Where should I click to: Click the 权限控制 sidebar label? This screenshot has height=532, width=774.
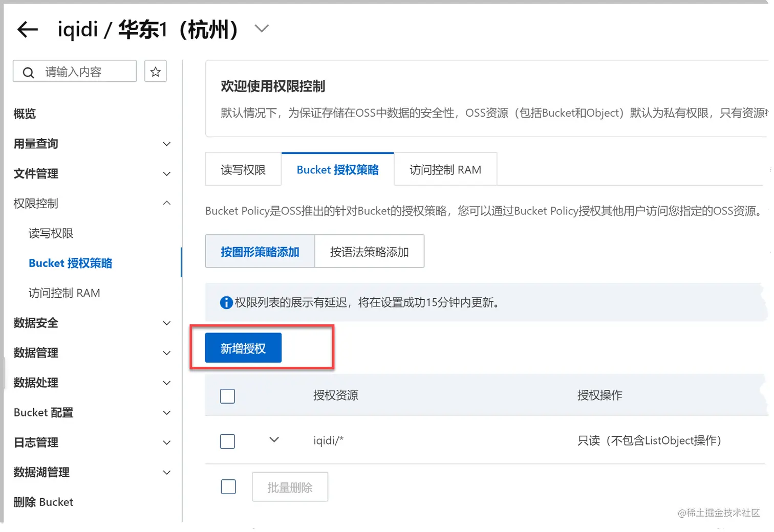[36, 203]
